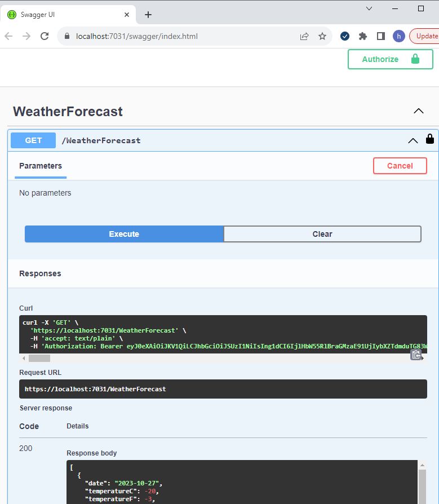
Task: Click the Swagger UI browser tab
Action: (68, 15)
